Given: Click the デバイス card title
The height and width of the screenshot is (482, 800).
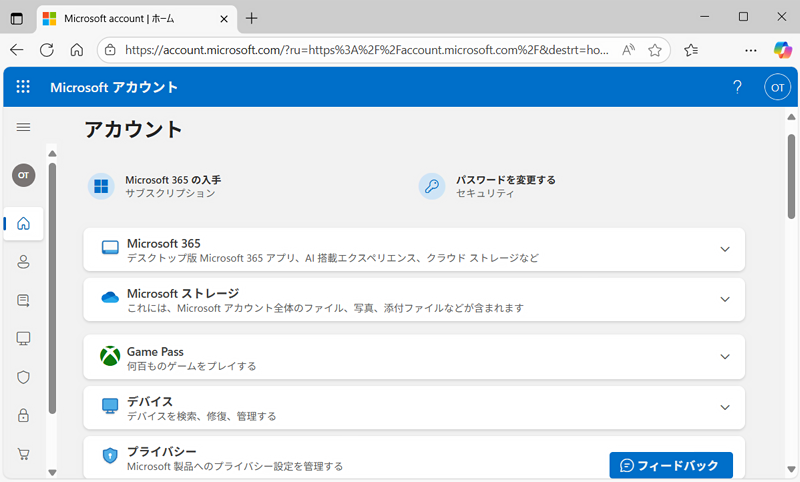Looking at the screenshot, I should click(x=150, y=401).
